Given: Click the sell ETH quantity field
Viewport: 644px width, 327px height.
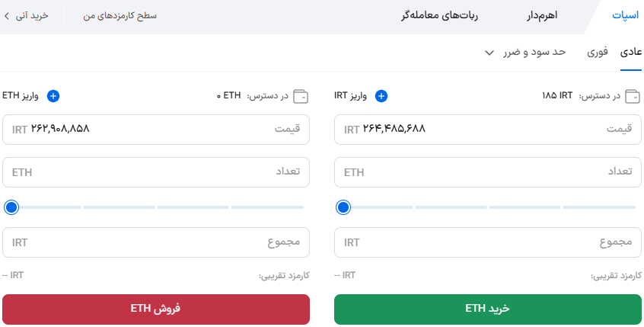Looking at the screenshot, I should 156,172.
